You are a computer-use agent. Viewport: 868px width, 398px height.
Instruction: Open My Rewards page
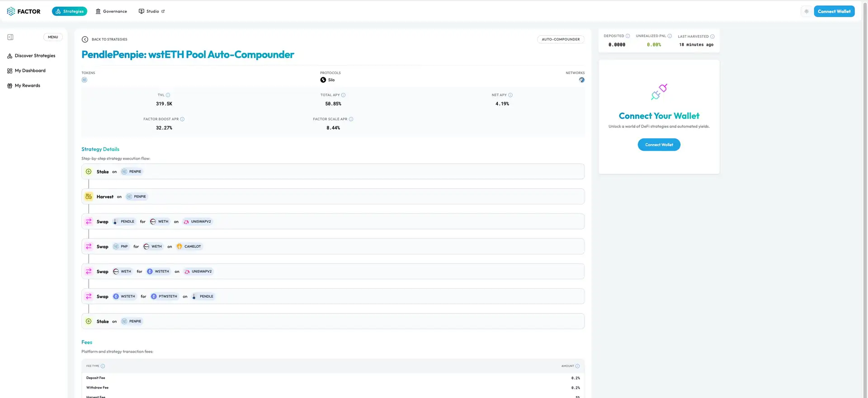tap(27, 85)
